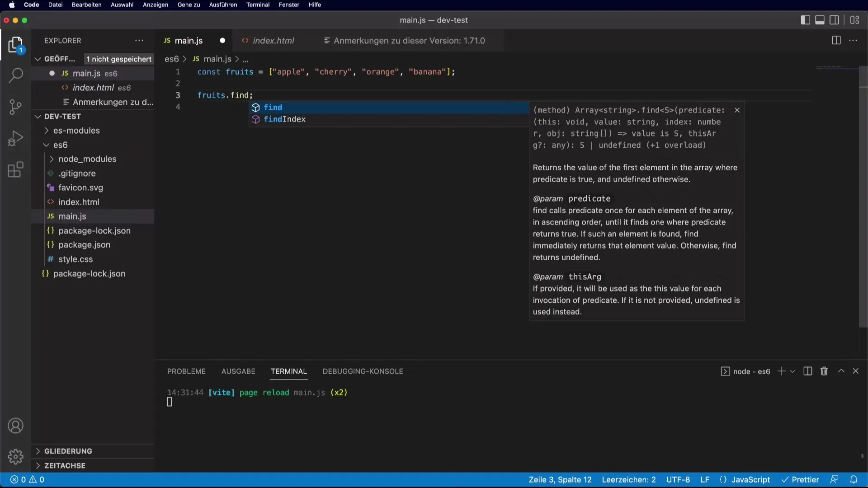Open the Terminal menu in menu bar

pos(258,5)
